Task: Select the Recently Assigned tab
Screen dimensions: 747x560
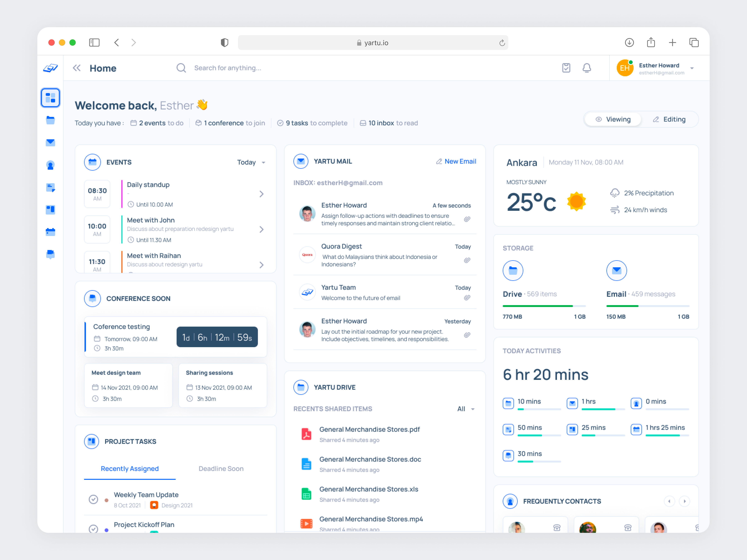Action: point(130,469)
